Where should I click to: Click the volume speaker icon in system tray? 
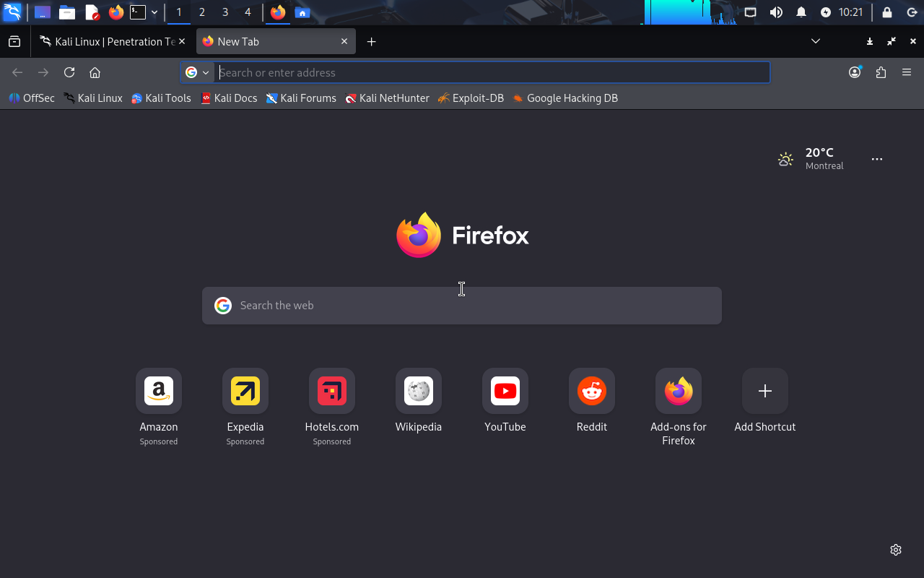tap(776, 12)
